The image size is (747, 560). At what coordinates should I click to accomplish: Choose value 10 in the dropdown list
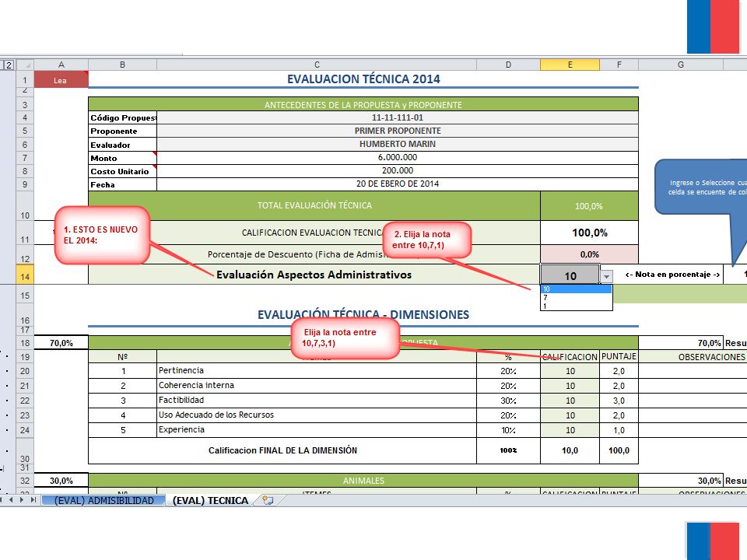tap(576, 289)
